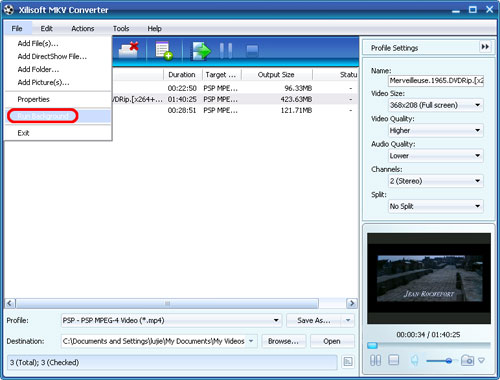Screen dimensions: 500x380
Task: Click the video preview thumbnail
Action: coord(429,278)
